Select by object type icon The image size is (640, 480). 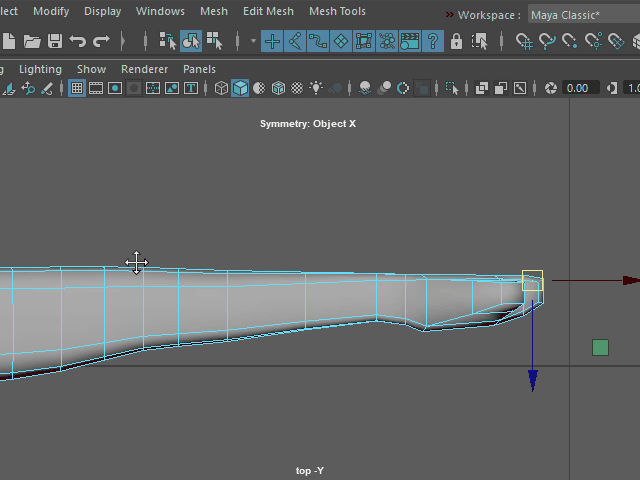click(190, 41)
